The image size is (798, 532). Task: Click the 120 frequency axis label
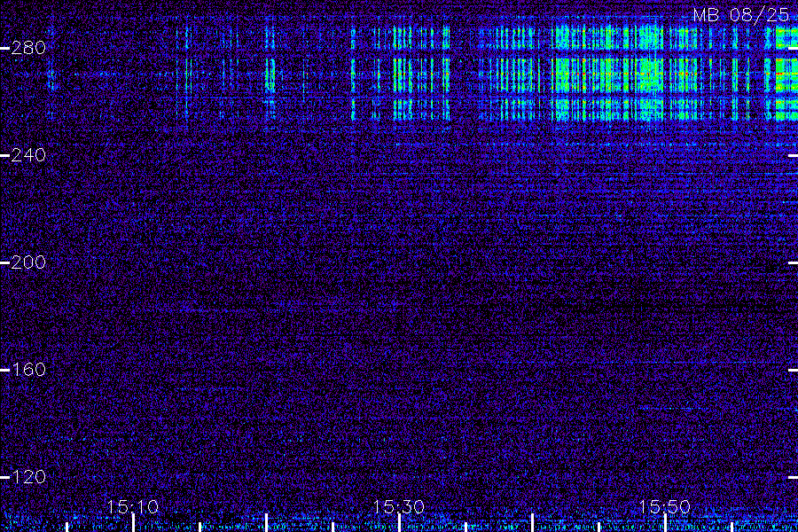tap(28, 478)
